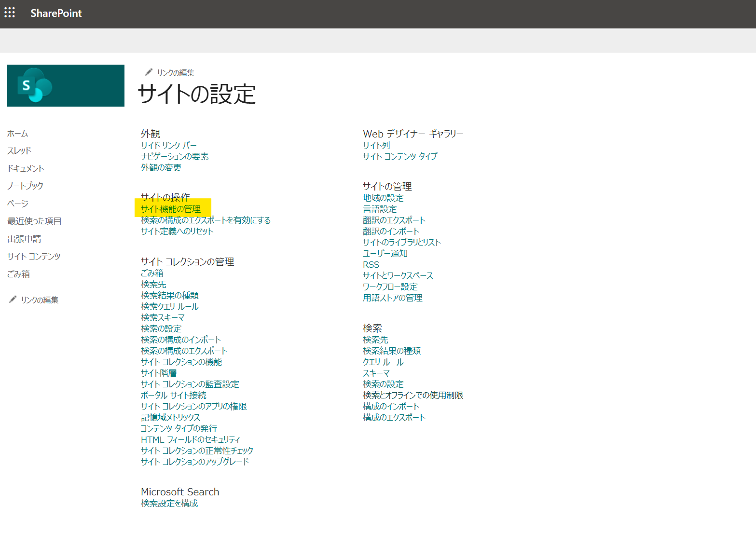Open サイトのライブラリとリスト link
Viewport: 756px width, 533px height.
coord(402,242)
